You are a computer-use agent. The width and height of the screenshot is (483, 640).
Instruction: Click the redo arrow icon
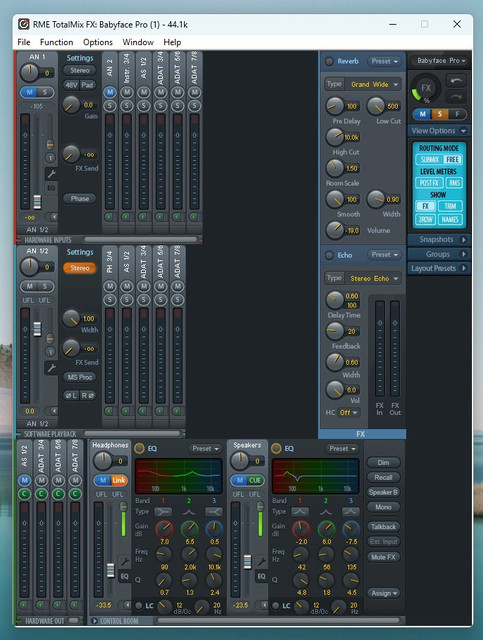[x=456, y=97]
